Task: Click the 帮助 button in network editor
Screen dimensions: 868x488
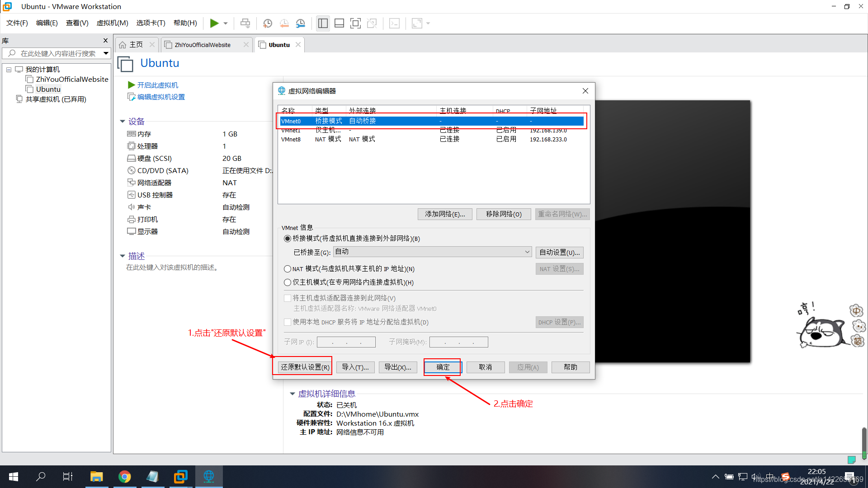Action: (x=571, y=367)
